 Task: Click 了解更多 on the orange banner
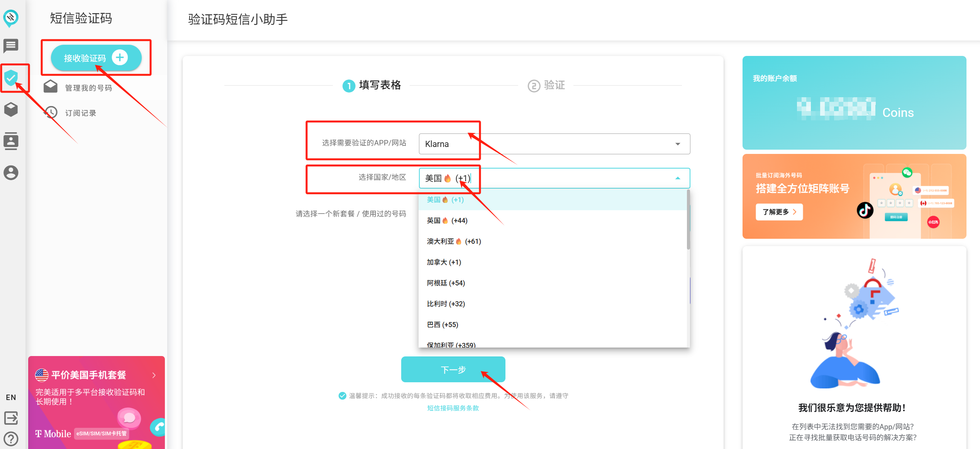779,212
